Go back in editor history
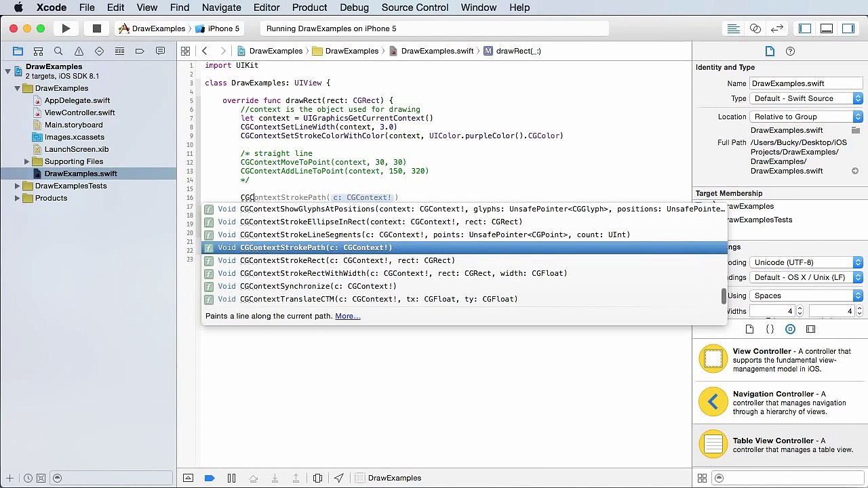The image size is (868, 488). tap(204, 51)
